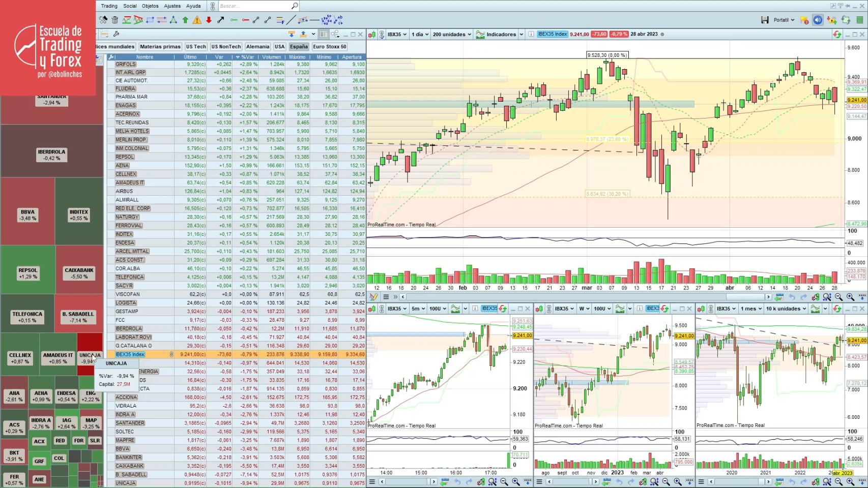Select the green up arrow tool
868x488 pixels.
pos(185,20)
